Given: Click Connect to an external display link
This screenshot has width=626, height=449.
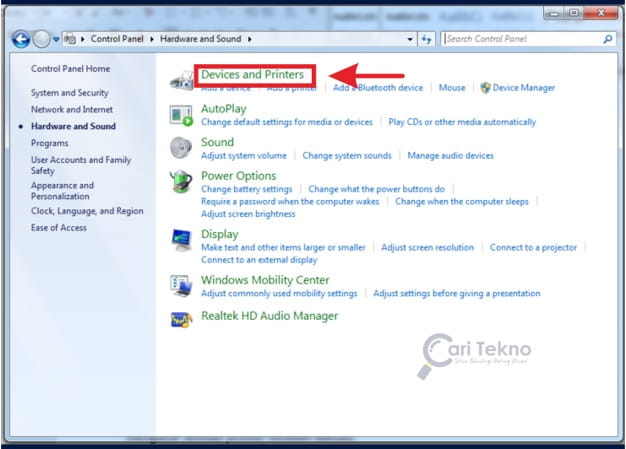Looking at the screenshot, I should point(259,260).
